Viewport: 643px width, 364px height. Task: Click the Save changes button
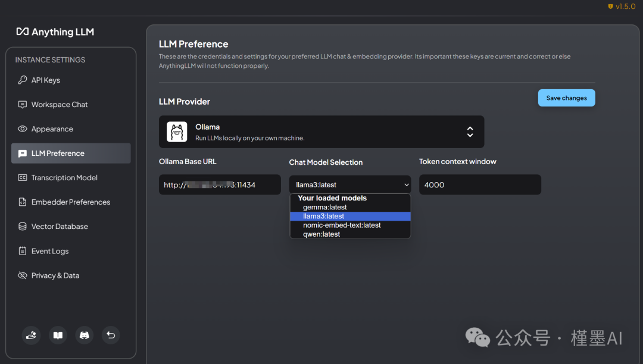tap(566, 98)
